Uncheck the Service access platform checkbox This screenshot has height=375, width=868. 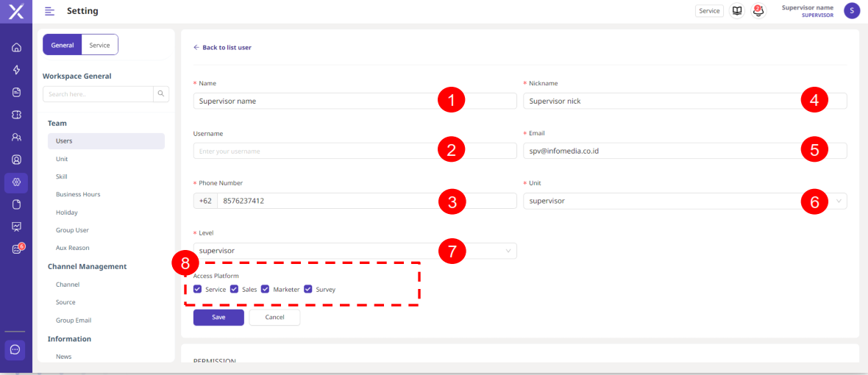point(198,289)
